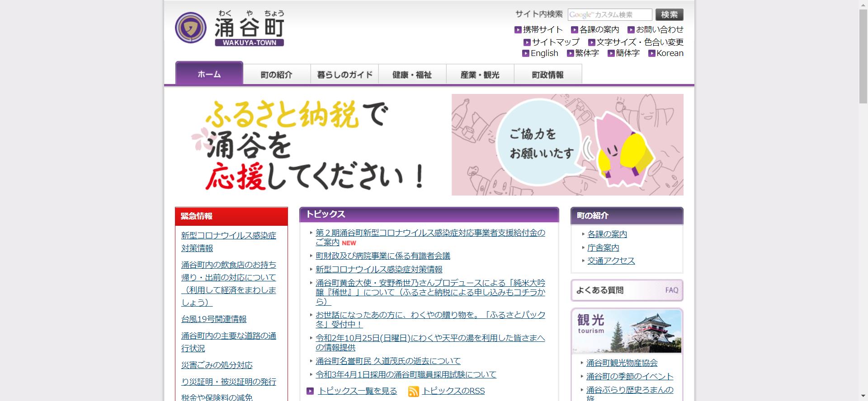Click the RSS feed icon for topics
Viewport: 868px width, 401px height.
[413, 391]
